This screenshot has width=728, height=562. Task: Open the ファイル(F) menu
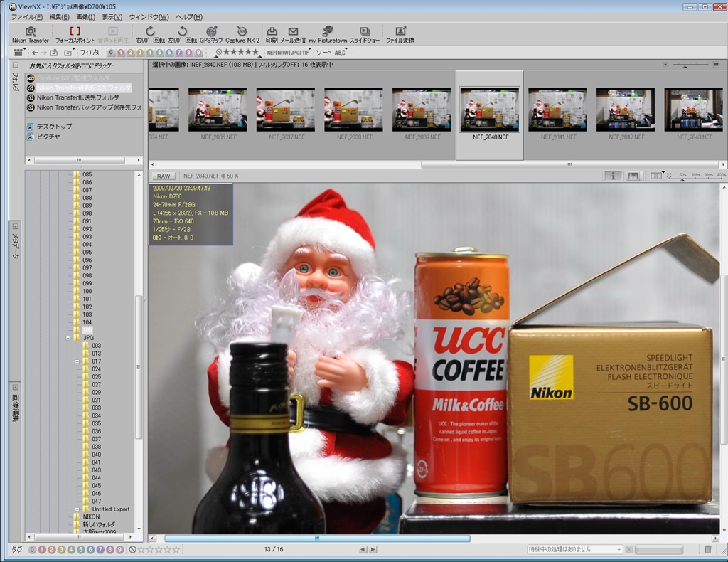coord(27,17)
